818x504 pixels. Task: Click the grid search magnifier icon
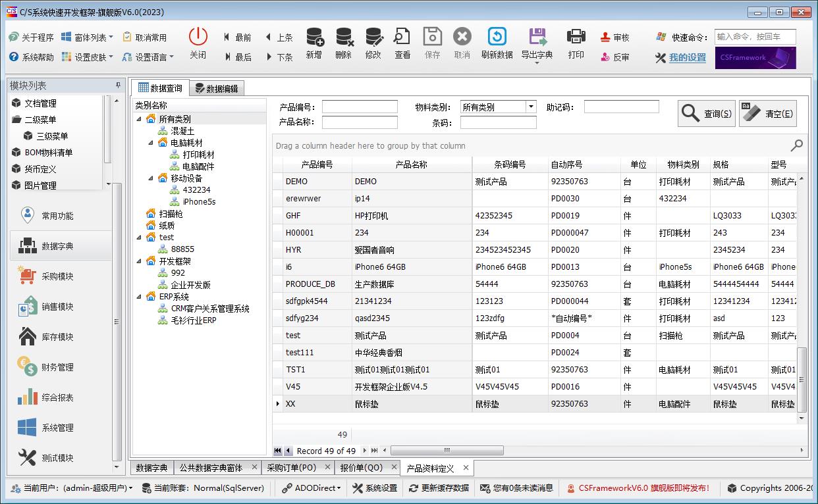[x=796, y=145]
